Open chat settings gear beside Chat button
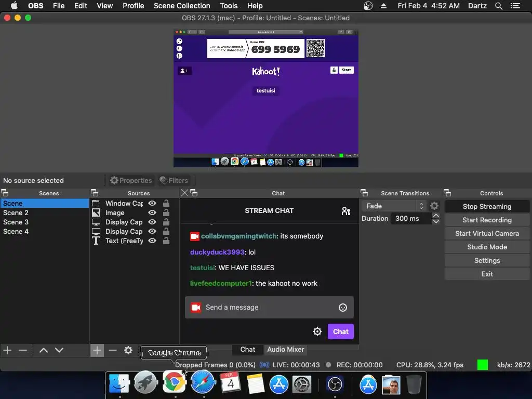The width and height of the screenshot is (532, 399). (x=317, y=331)
